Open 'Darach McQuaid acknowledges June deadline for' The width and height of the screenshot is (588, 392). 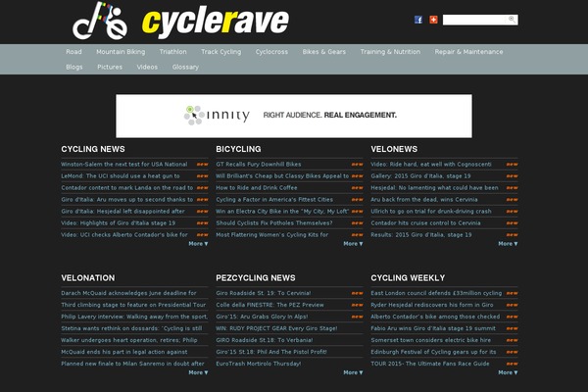point(129,293)
